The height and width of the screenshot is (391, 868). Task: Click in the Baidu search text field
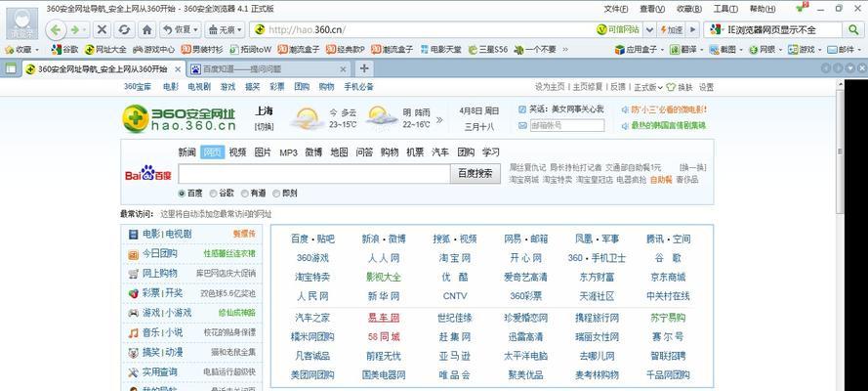pyautogui.click(x=313, y=173)
